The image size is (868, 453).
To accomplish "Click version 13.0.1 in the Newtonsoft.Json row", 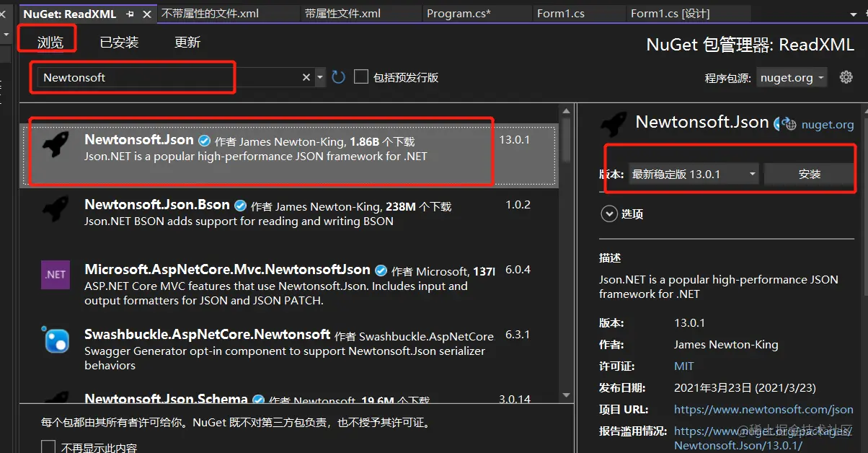I will [515, 140].
